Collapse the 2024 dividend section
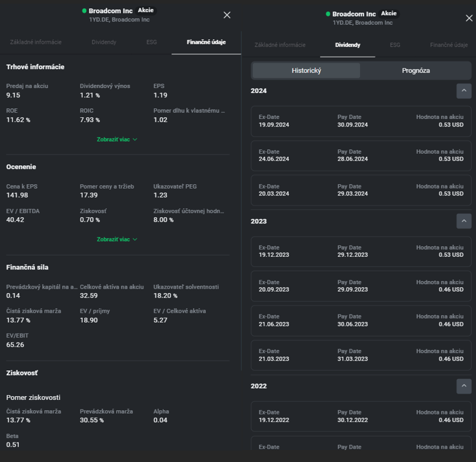476x462 pixels. (x=463, y=91)
